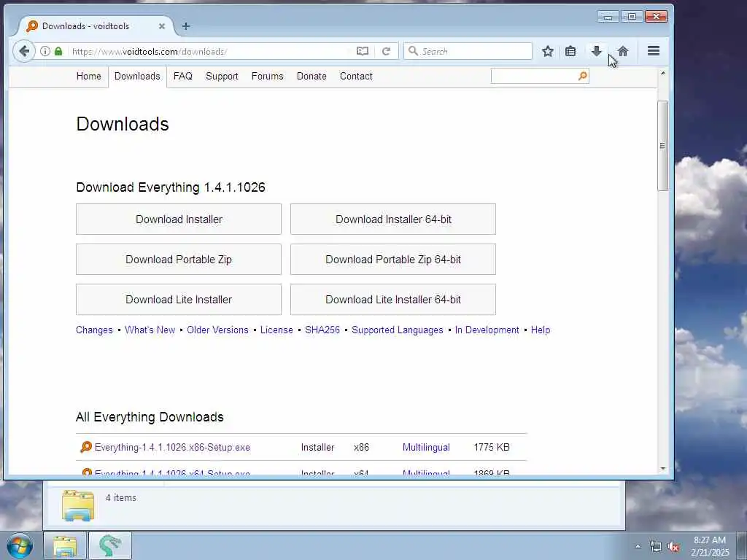
Task: Click the Everything icon beside x86-Setup.exe
Action: [86, 447]
